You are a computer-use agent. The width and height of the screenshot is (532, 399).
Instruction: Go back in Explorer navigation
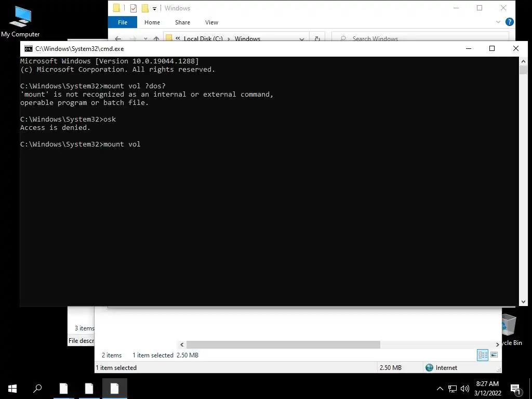(x=118, y=38)
